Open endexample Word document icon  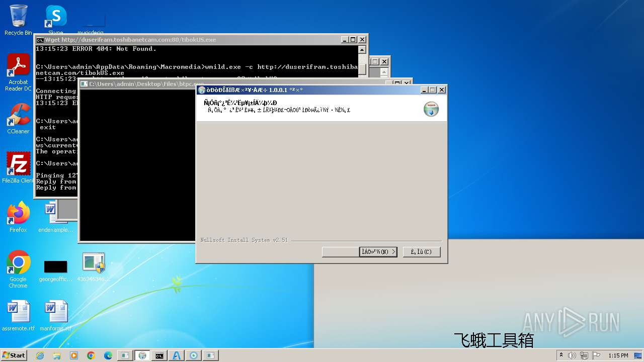click(55, 217)
